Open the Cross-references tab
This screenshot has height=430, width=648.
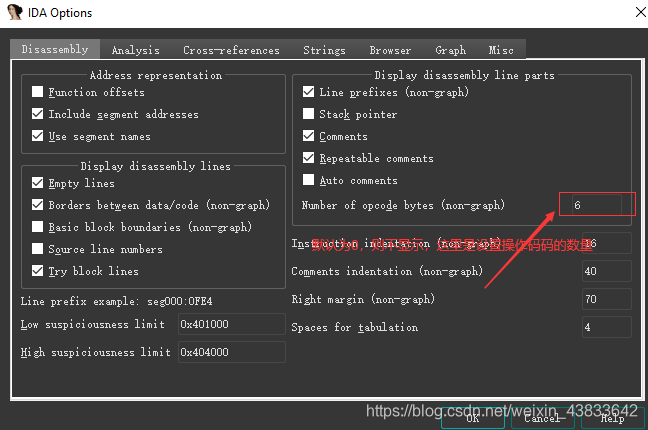tap(231, 50)
